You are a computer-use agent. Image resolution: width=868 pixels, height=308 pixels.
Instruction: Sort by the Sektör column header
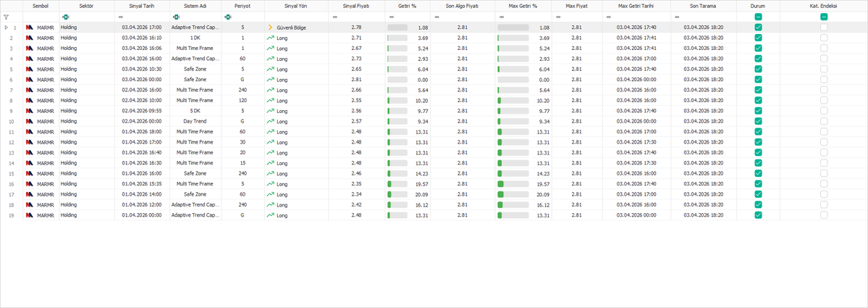[86, 6]
